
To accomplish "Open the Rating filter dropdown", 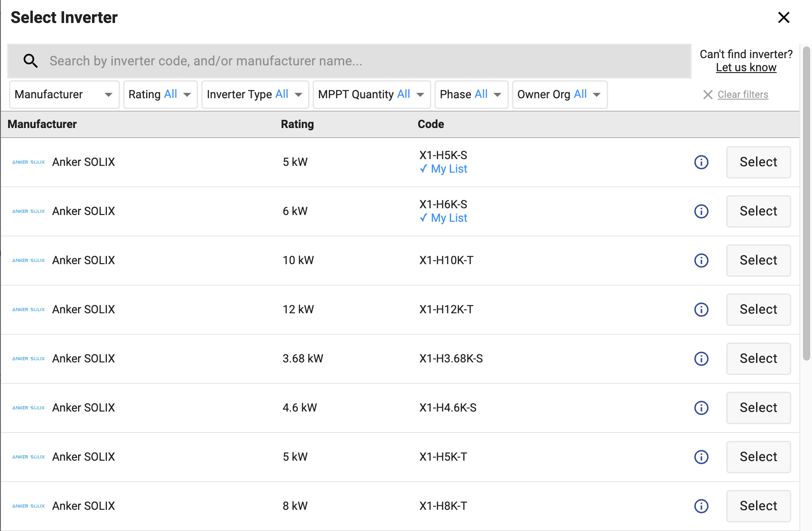I will [160, 95].
